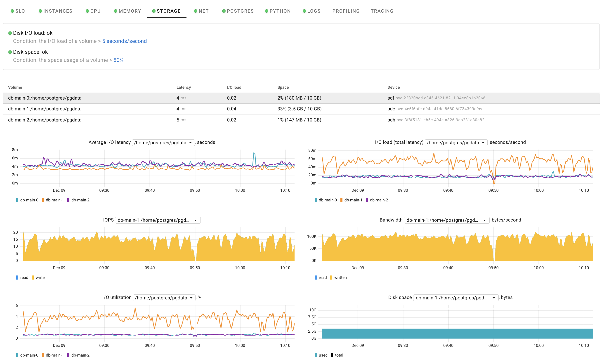604x364 pixels.
Task: Select the db-main-0:/home/postgres/pgdata volume row
Action: coord(301,98)
